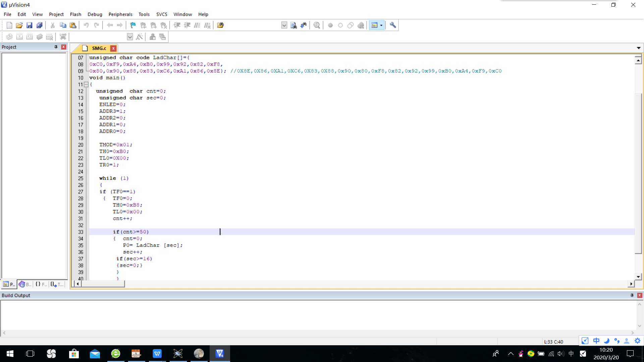Open Target Options with the magic wand icon
The height and width of the screenshot is (362, 644).
140,37
